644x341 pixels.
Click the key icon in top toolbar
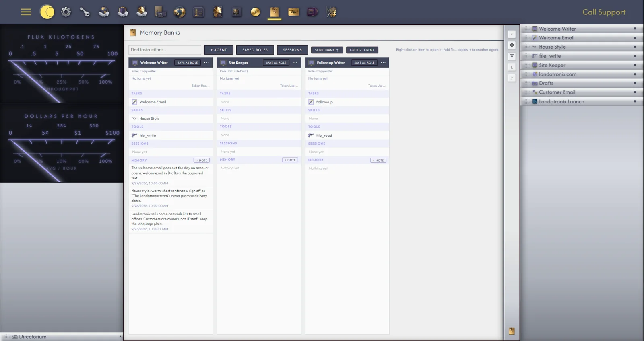click(x=85, y=12)
